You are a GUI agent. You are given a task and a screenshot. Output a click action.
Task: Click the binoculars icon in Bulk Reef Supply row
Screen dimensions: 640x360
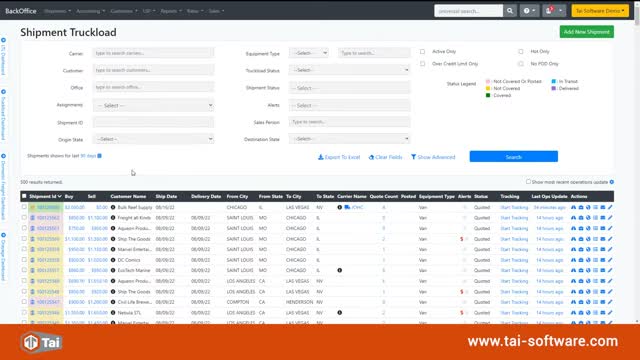(x=573, y=207)
